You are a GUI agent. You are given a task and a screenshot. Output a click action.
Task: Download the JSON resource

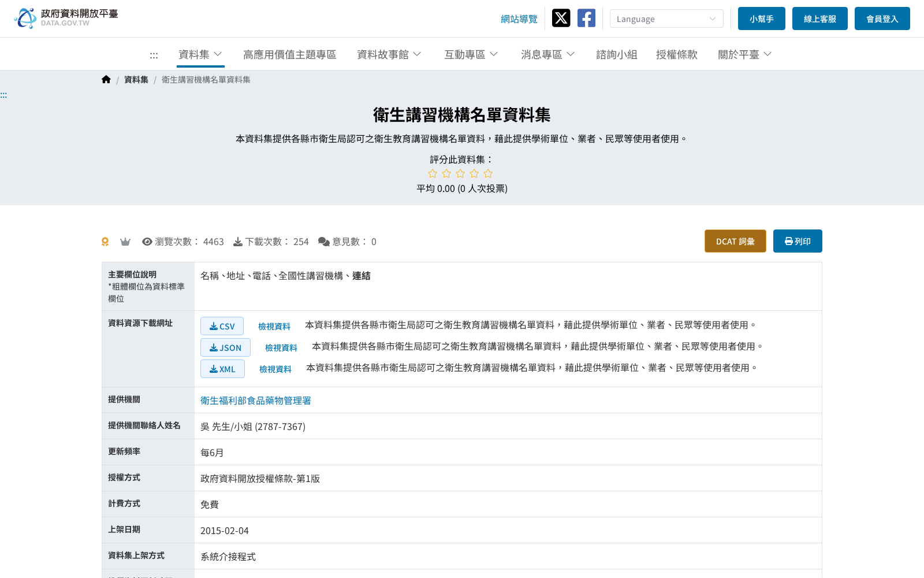point(225,347)
